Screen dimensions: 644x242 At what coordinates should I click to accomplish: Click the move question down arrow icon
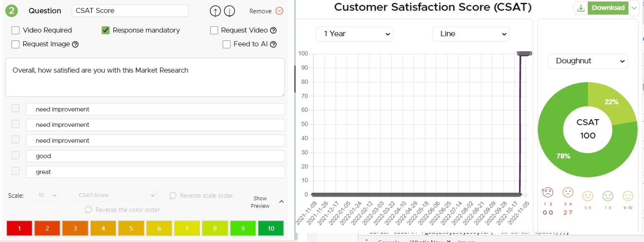[x=229, y=11]
